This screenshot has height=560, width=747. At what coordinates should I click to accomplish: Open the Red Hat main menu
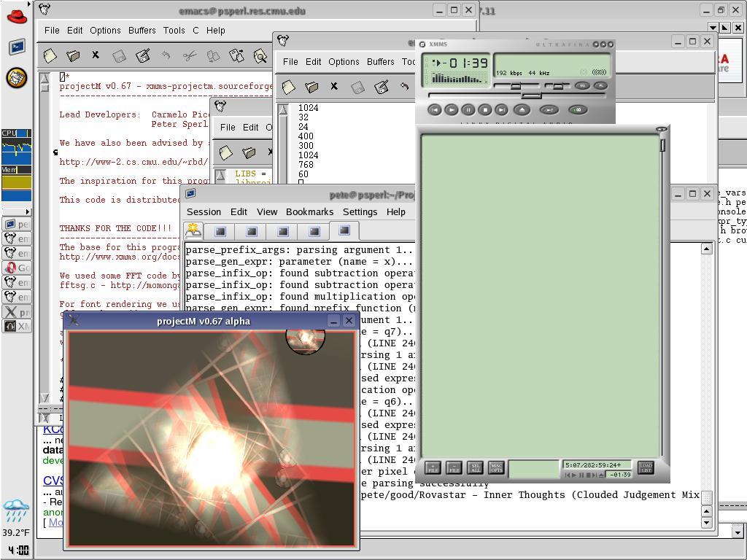click(16, 16)
